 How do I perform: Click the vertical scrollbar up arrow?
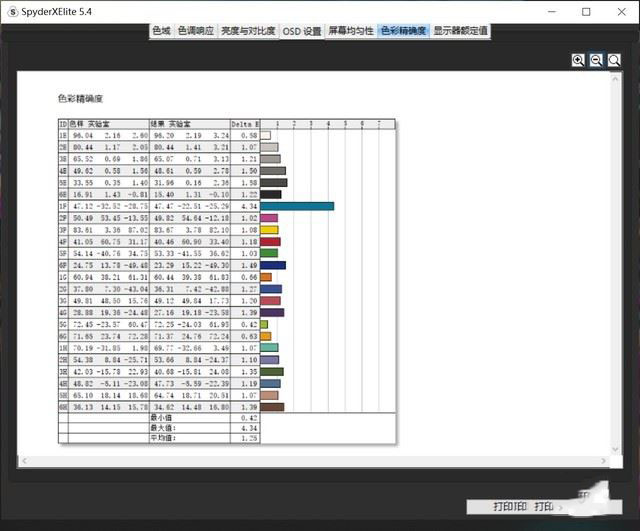click(615, 79)
